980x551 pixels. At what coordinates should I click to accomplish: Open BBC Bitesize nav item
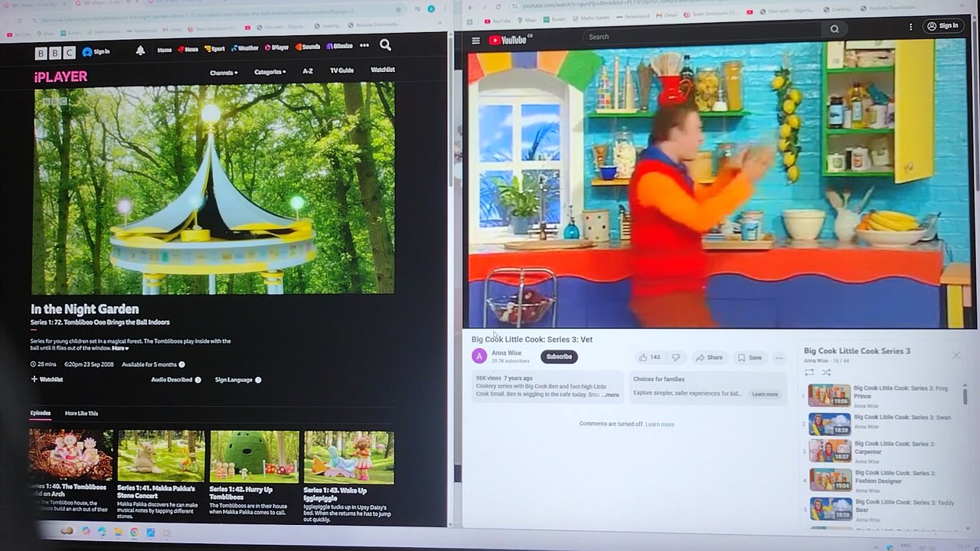coord(339,46)
